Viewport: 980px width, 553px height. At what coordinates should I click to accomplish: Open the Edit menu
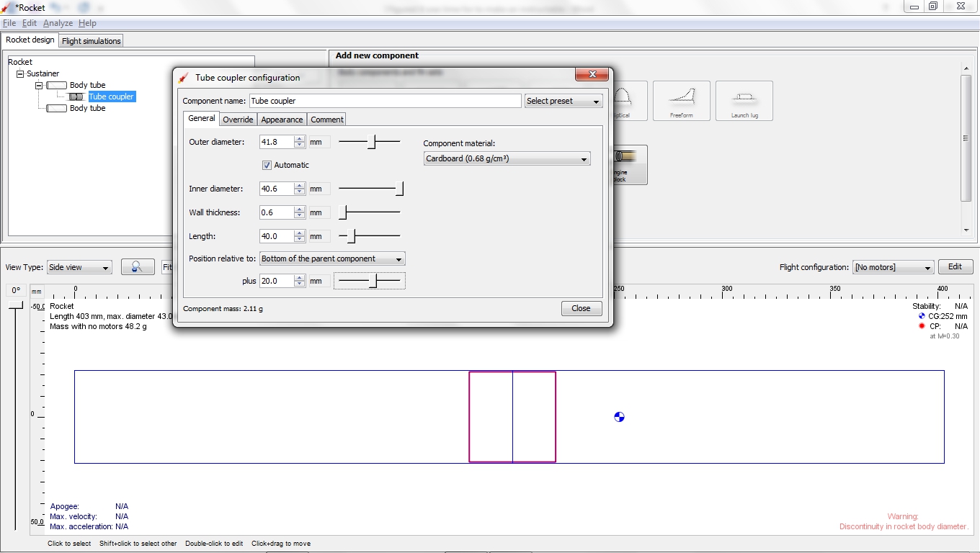[29, 23]
